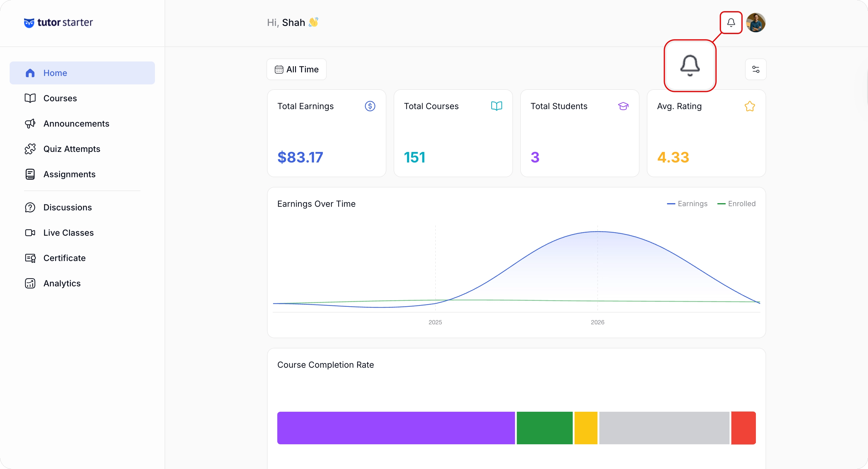This screenshot has width=868, height=469.
Task: Click the tutor starter owl logo
Action: click(29, 23)
